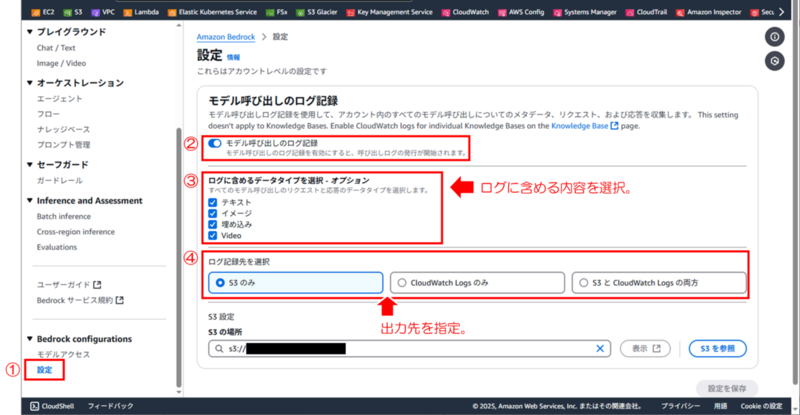Click the search icon in S3 location field
This screenshot has width=800, height=415.
[x=219, y=349]
